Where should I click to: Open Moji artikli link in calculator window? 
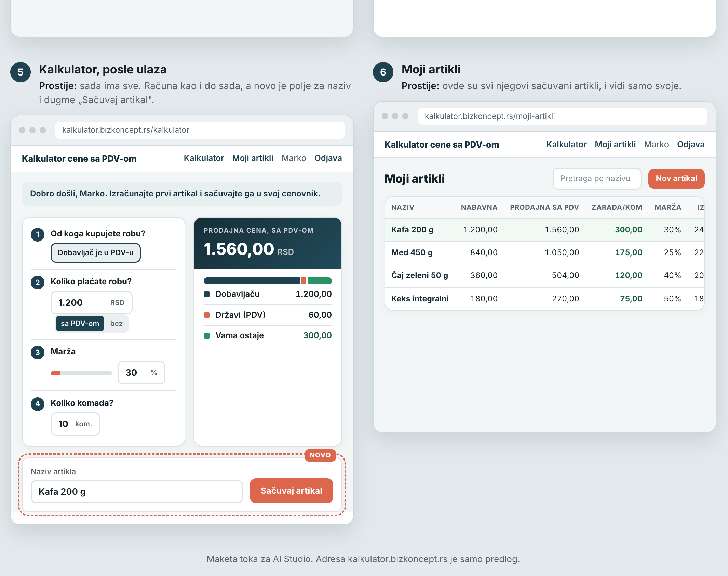(253, 158)
